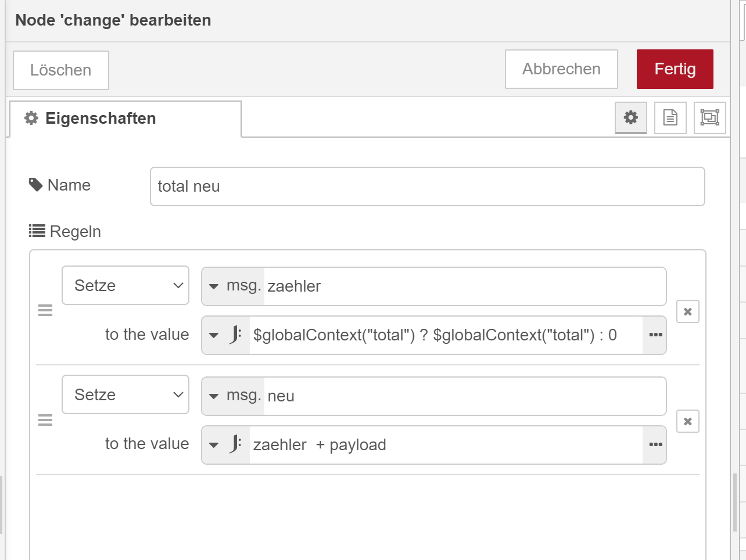The height and width of the screenshot is (560, 746).
Task: Change msg. type for neu property
Action: [234, 396]
